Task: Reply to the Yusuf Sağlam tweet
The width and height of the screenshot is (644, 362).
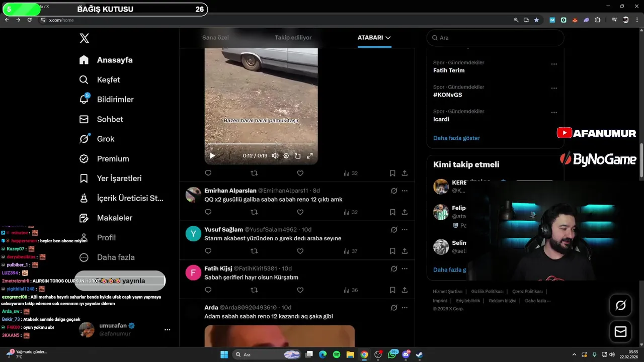Action: click(x=208, y=251)
